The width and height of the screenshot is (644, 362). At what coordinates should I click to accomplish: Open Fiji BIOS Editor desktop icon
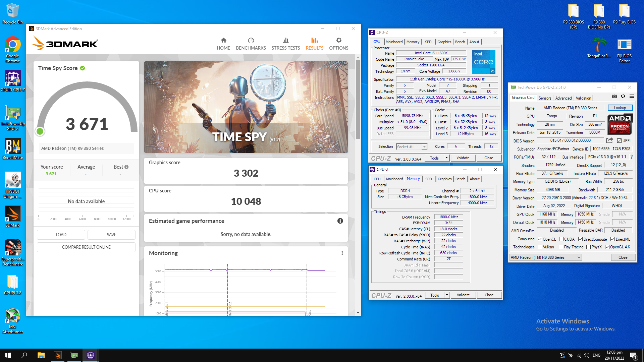click(x=624, y=50)
